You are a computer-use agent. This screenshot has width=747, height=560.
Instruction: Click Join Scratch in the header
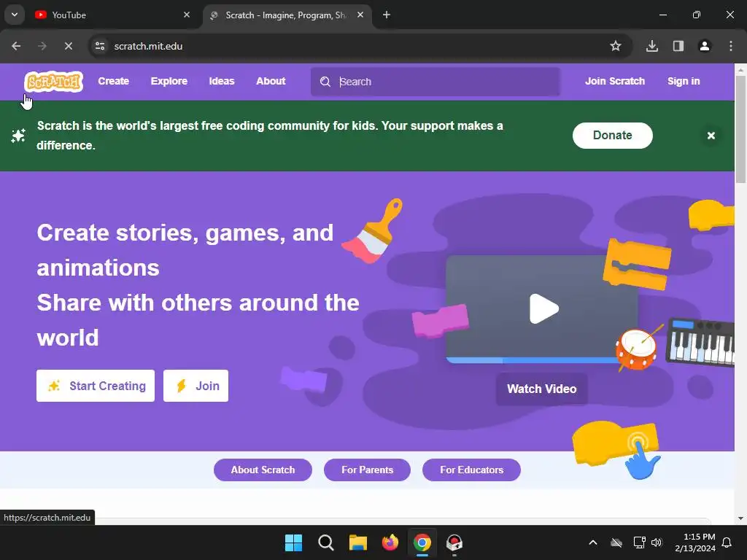tap(614, 82)
